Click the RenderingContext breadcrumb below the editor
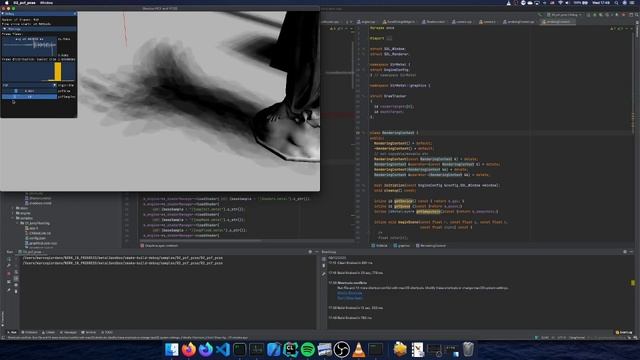The image size is (640, 360). pos(432,246)
